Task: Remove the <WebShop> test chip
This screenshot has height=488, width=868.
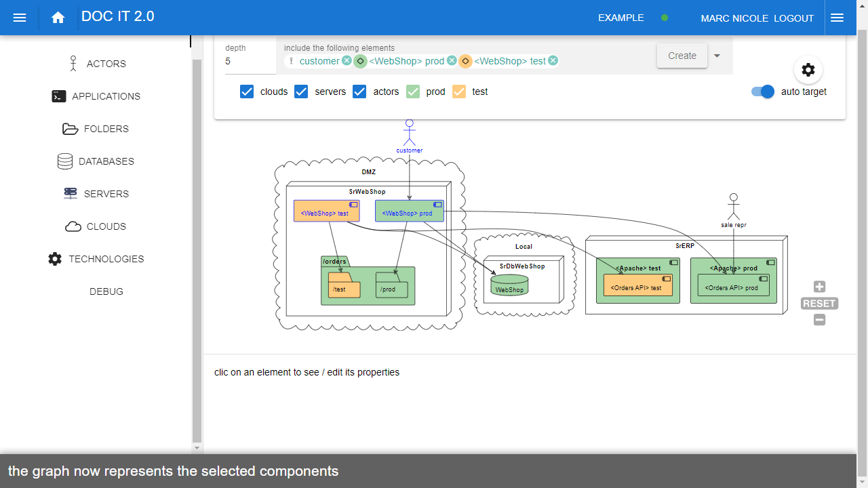Action: click(x=553, y=61)
